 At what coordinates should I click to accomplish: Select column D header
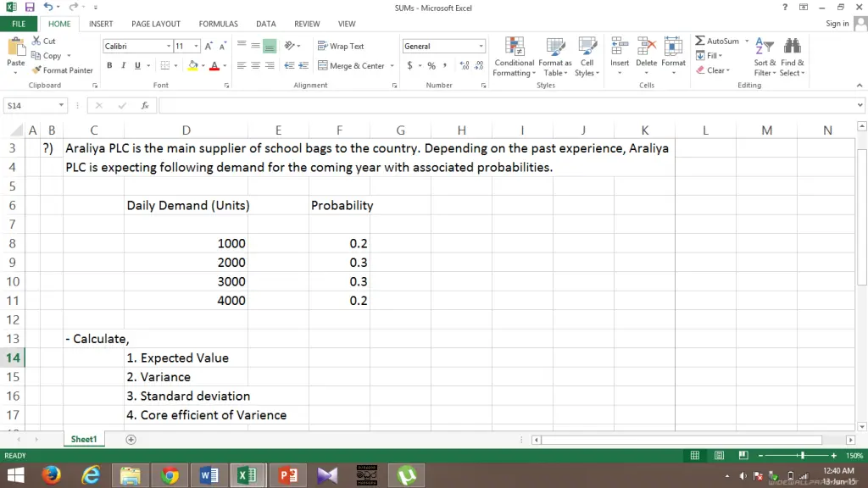[x=186, y=130]
